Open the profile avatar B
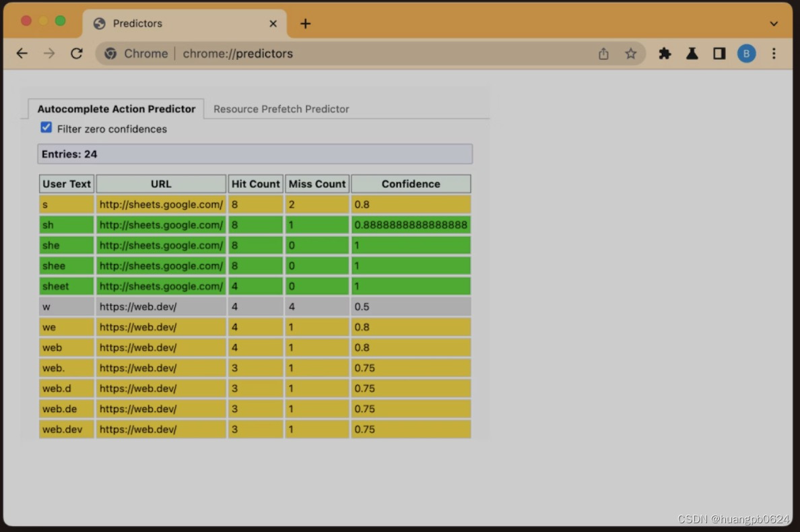The height and width of the screenshot is (532, 800). pos(746,54)
